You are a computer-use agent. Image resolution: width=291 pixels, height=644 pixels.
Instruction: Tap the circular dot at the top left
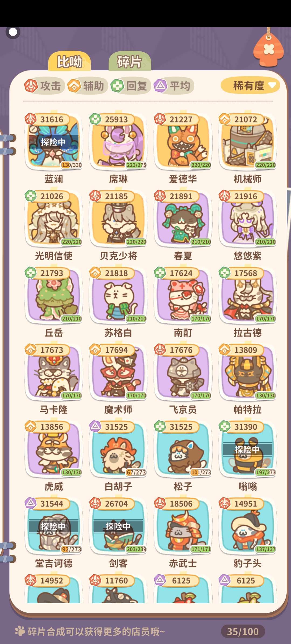(13, 32)
